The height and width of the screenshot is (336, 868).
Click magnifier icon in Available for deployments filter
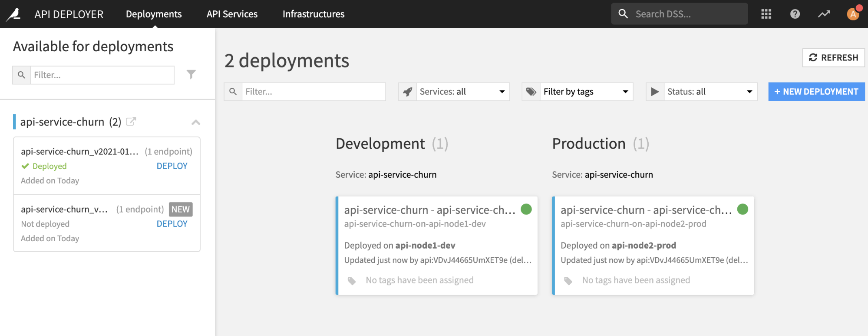(21, 75)
